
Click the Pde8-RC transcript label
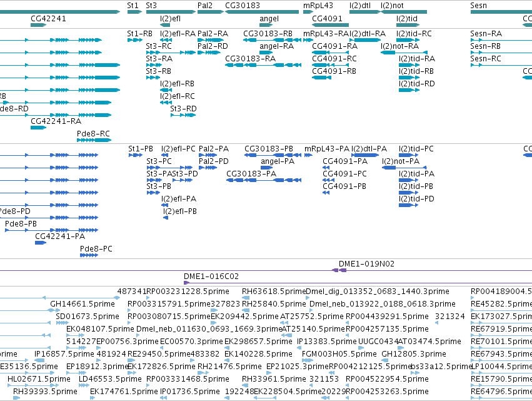[93, 134]
